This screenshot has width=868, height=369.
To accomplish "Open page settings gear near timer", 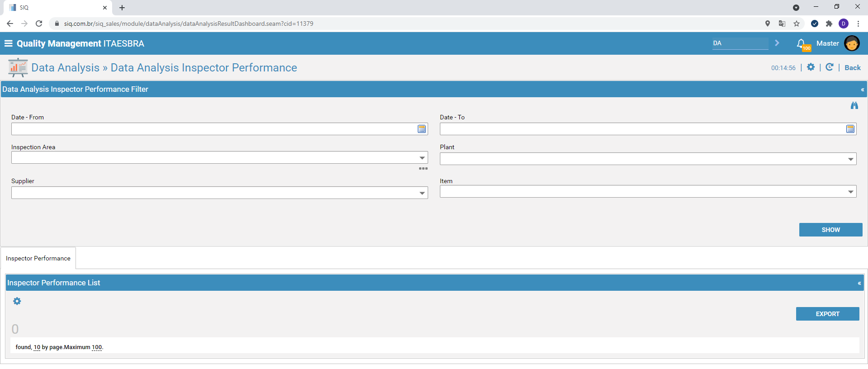I will 811,67.
